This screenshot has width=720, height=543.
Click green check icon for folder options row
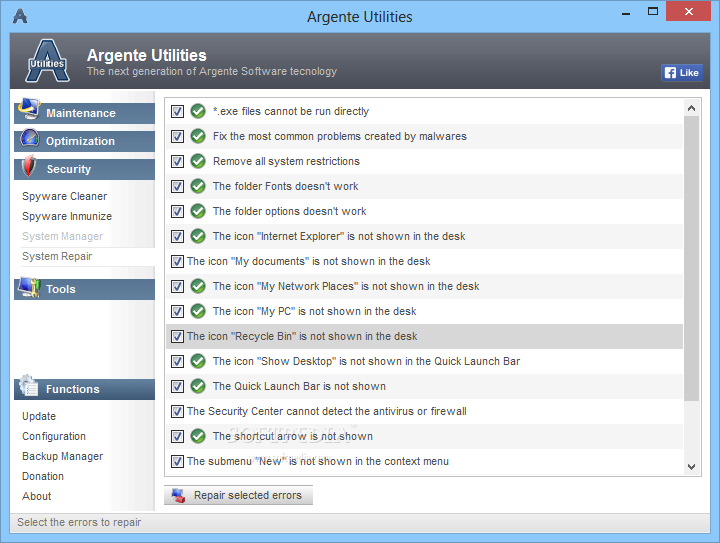click(198, 211)
